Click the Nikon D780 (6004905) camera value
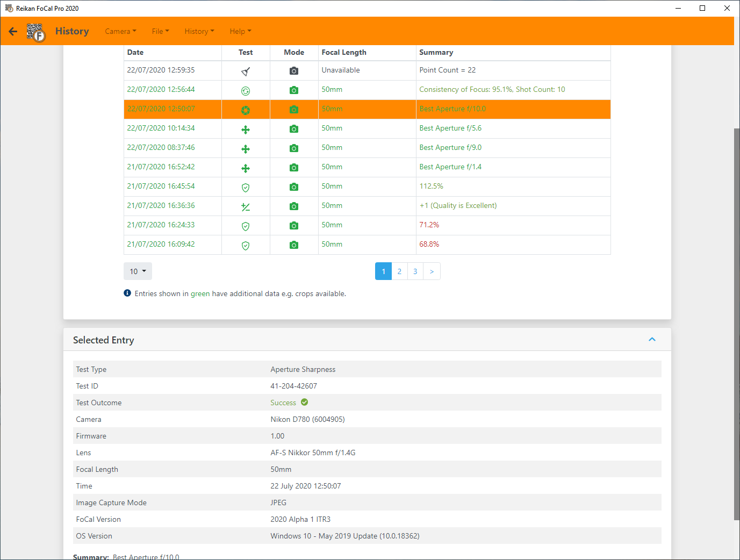The width and height of the screenshot is (740, 560). [307, 419]
